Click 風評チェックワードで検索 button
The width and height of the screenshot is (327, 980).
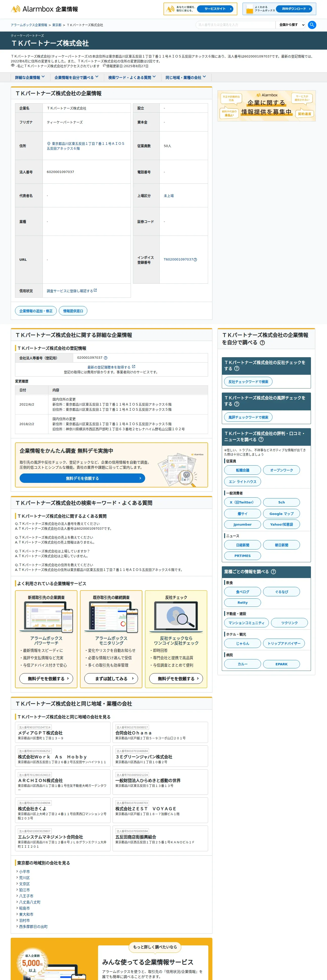point(248,417)
